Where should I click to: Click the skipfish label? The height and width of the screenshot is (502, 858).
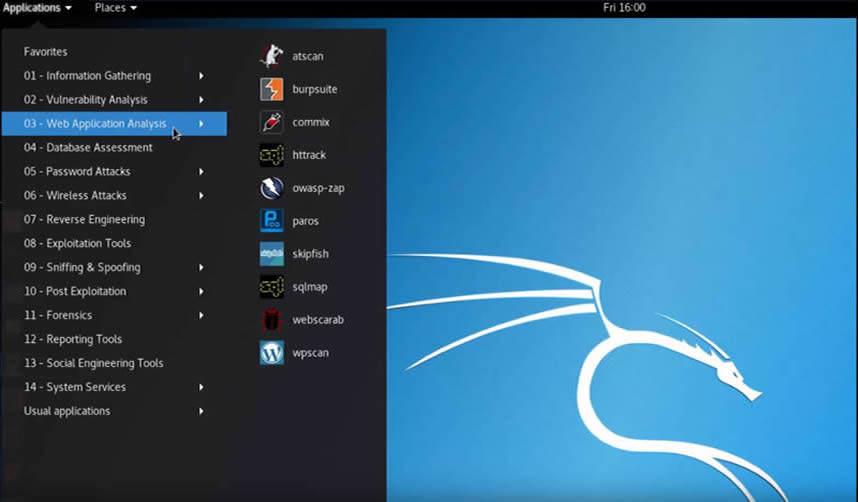(x=310, y=254)
